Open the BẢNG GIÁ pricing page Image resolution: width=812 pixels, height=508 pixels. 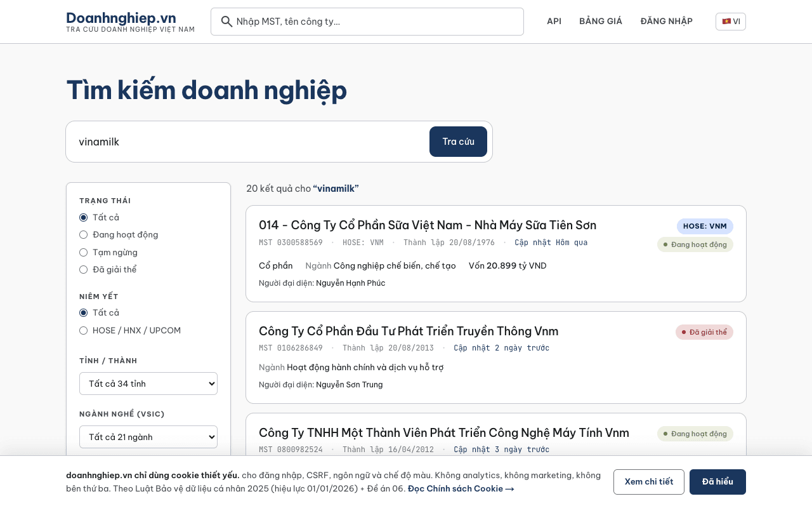click(601, 22)
